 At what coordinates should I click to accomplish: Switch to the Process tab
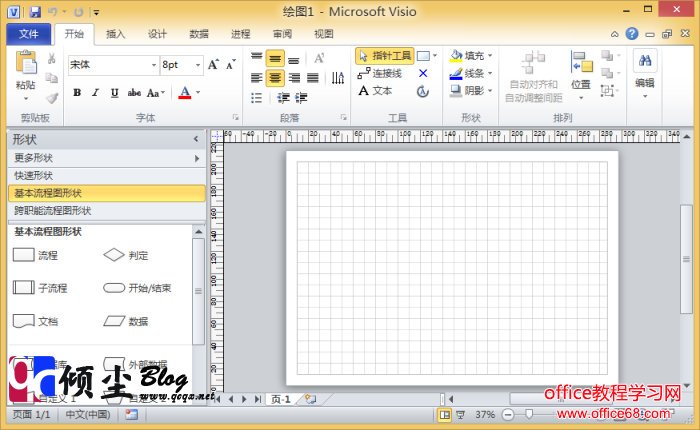(x=240, y=34)
